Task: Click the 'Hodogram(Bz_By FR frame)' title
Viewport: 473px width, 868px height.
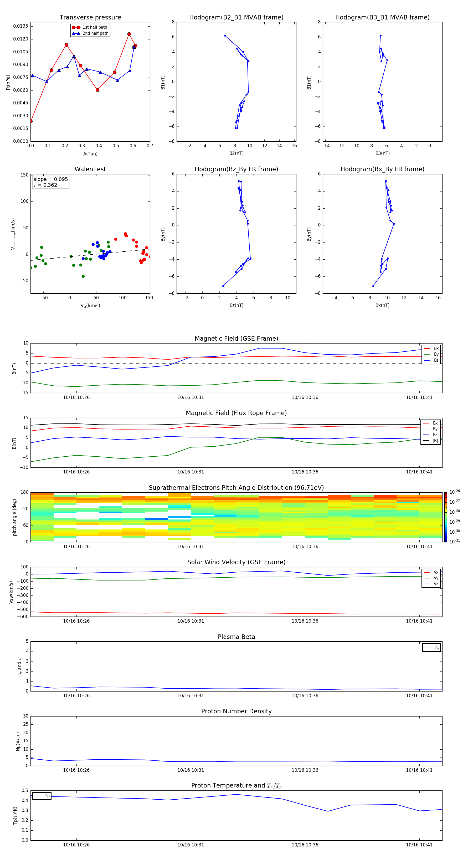Action: click(x=236, y=169)
